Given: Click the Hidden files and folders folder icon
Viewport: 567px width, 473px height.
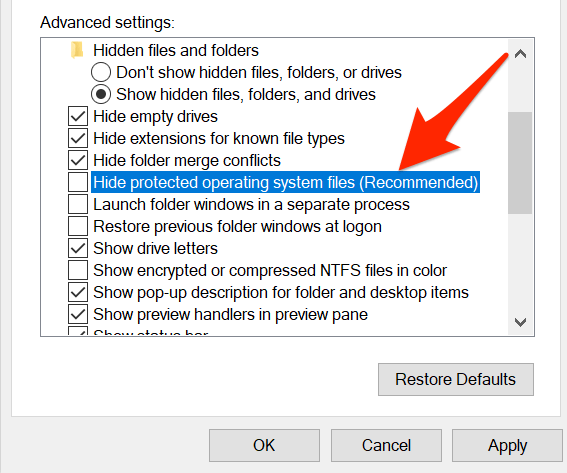Looking at the screenshot, I should pos(77,50).
